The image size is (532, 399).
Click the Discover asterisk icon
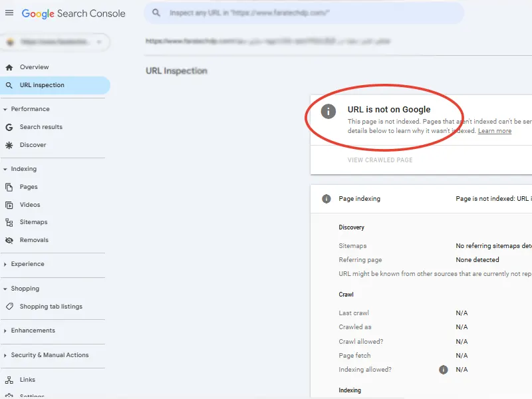coord(9,145)
